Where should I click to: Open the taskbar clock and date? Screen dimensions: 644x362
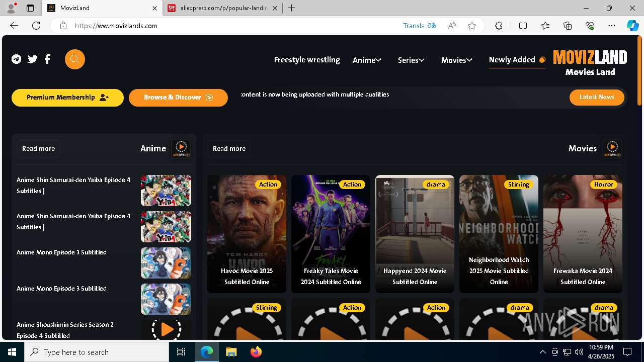601,352
